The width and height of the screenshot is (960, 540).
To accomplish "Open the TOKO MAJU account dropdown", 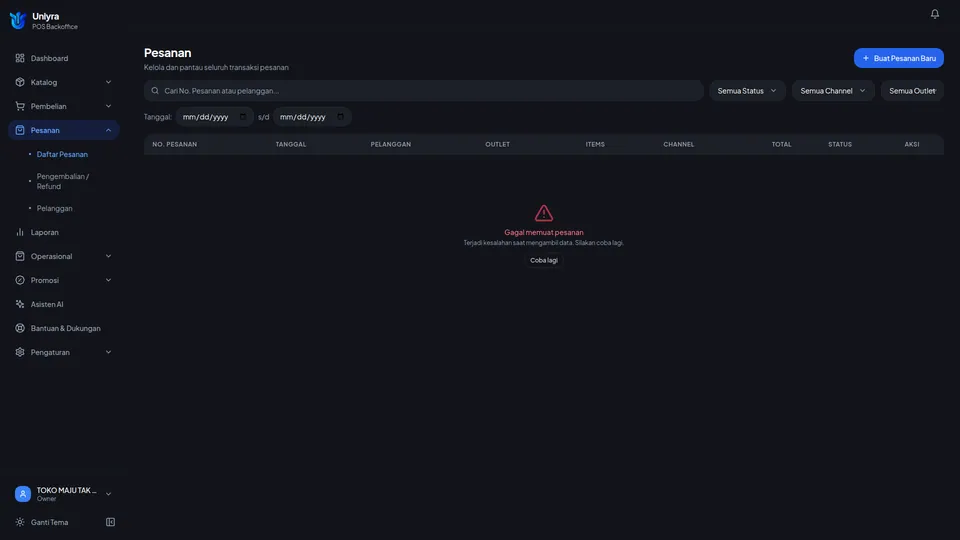I will (x=64, y=493).
